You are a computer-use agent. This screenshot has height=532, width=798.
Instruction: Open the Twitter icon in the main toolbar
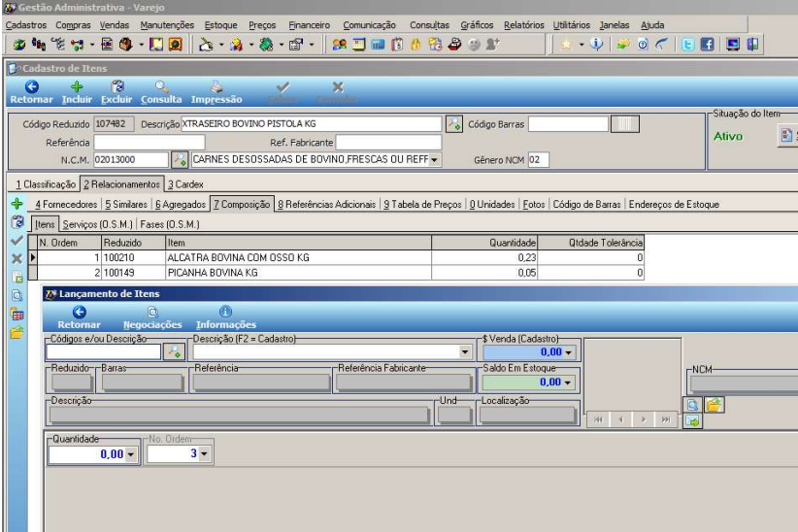point(688,45)
